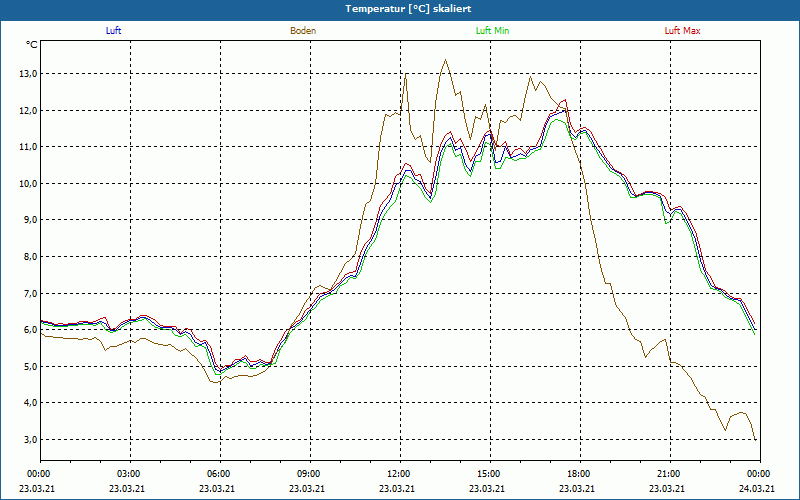
Task: Click the red Luft Max peak near 17:30
Action: pyautogui.click(x=565, y=100)
